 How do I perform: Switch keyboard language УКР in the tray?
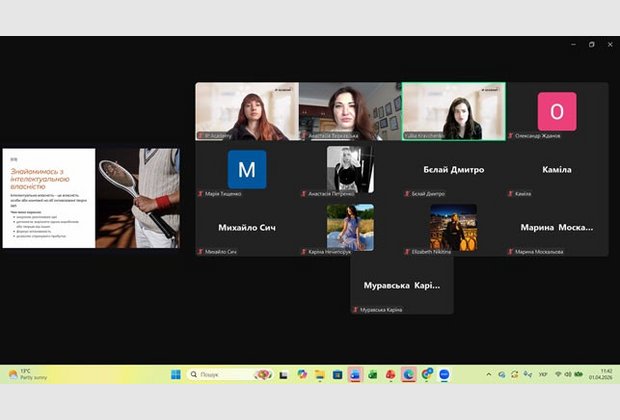[543, 374]
